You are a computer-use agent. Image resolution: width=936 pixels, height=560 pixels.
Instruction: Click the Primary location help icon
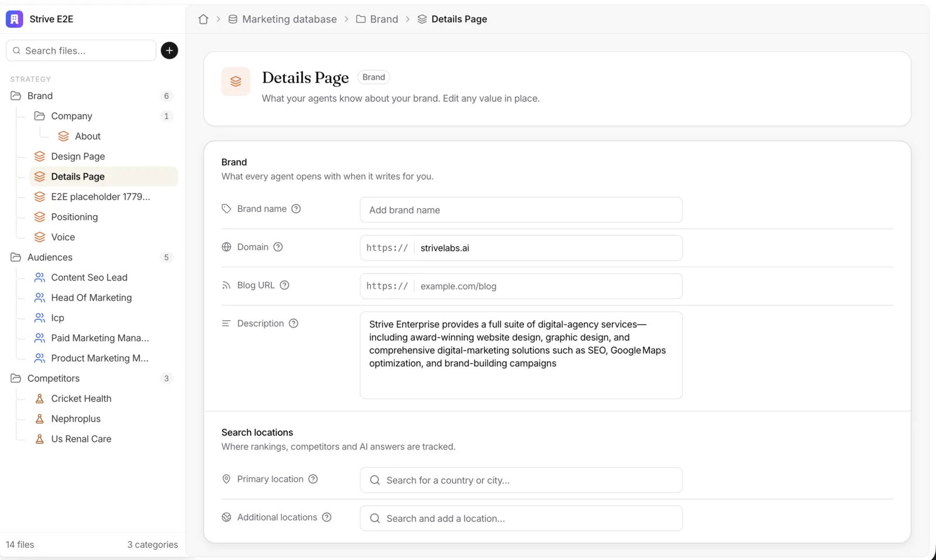pos(313,479)
